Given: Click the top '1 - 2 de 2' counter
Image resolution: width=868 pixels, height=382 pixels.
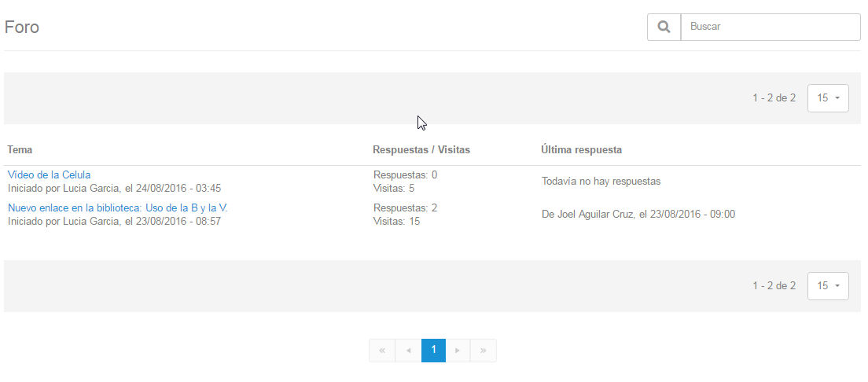Looking at the screenshot, I should pyautogui.click(x=774, y=98).
